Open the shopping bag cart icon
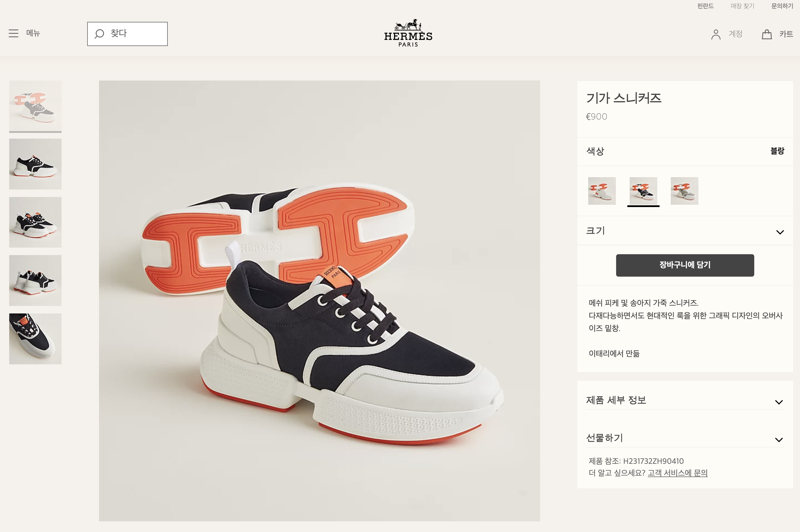Screen dimensions: 800x532 (x=767, y=34)
